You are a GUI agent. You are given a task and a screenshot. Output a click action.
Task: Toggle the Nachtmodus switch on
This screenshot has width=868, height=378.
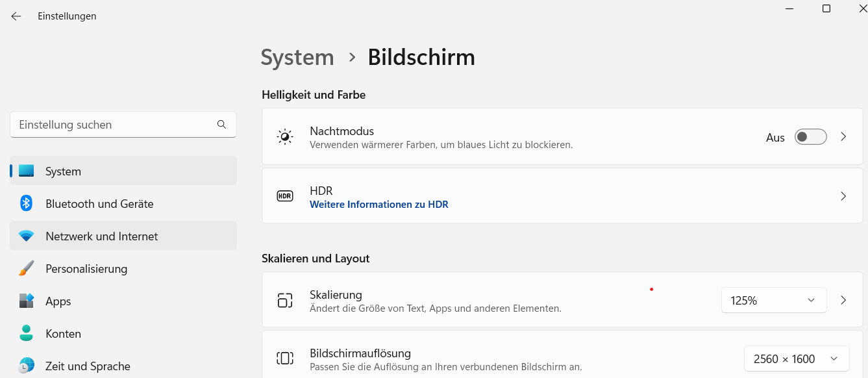pyautogui.click(x=810, y=137)
